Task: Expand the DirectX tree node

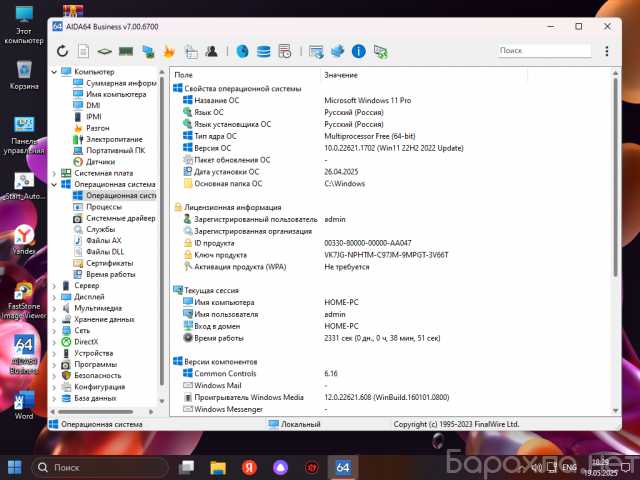Action: click(x=54, y=342)
